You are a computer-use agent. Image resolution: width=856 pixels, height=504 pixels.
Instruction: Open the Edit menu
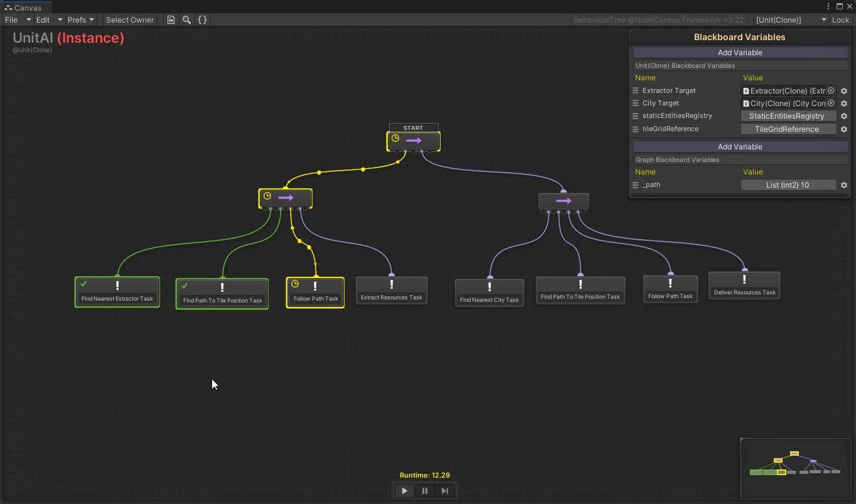tap(49, 19)
